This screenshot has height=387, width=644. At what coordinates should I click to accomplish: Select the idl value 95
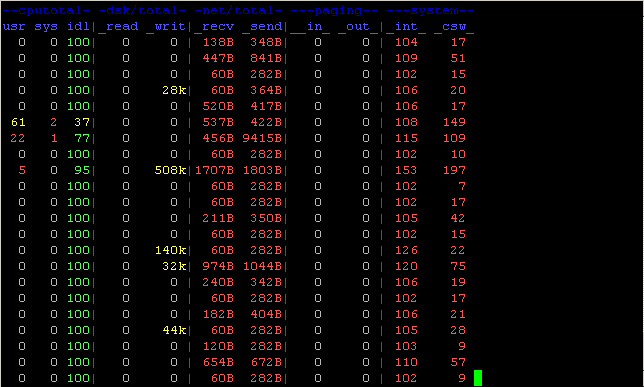[x=82, y=170]
